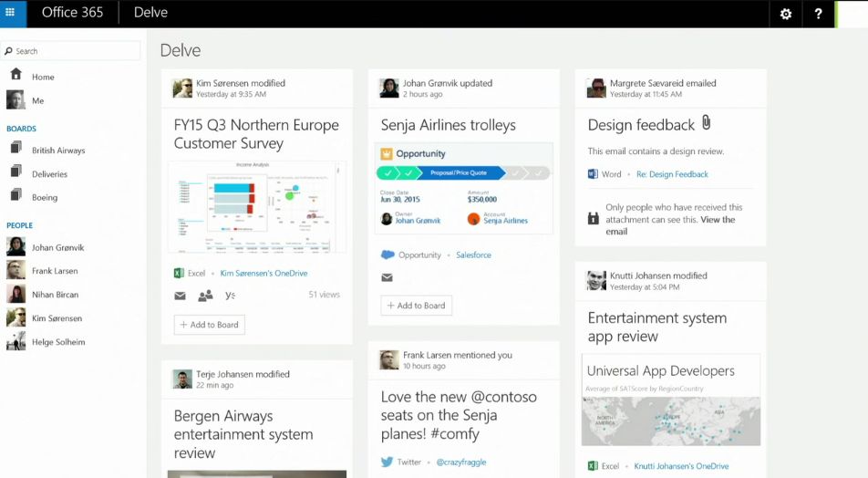The image size is (868, 478).
Task: Open the Salesforce link
Action: click(x=473, y=255)
